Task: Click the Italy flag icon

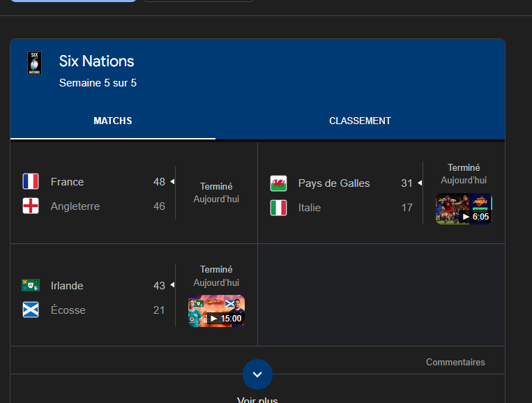Action: pos(278,208)
